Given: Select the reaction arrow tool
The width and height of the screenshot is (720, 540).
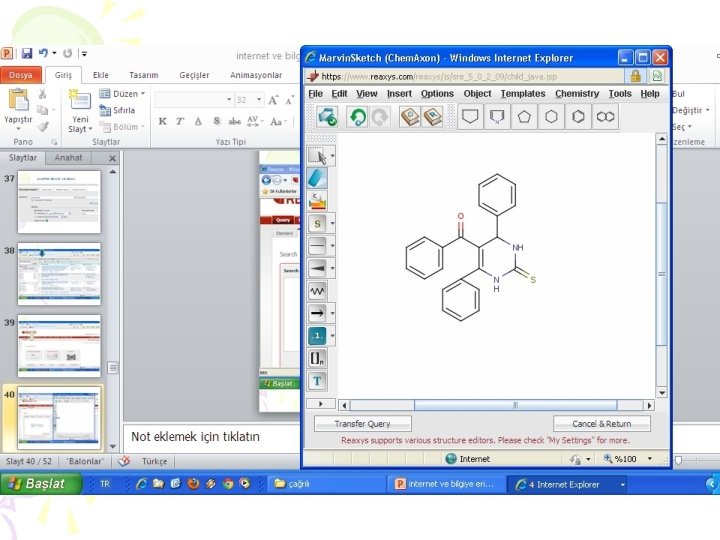Looking at the screenshot, I should [317, 313].
